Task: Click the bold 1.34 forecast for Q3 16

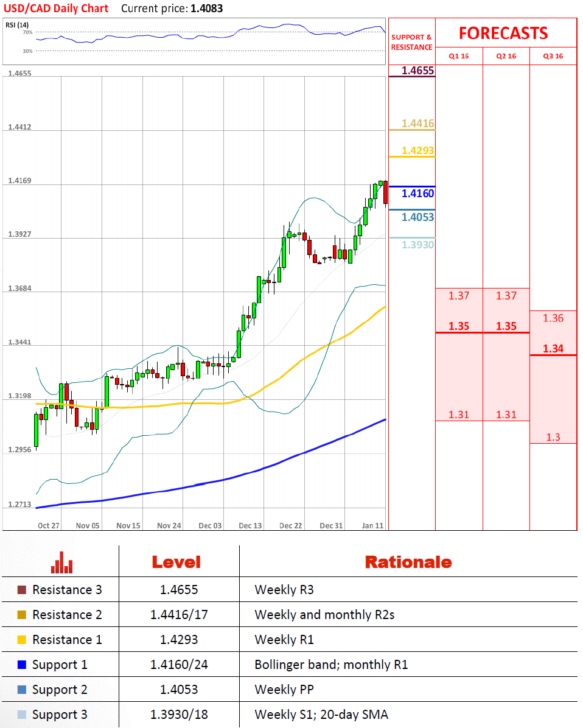Action: point(553,349)
